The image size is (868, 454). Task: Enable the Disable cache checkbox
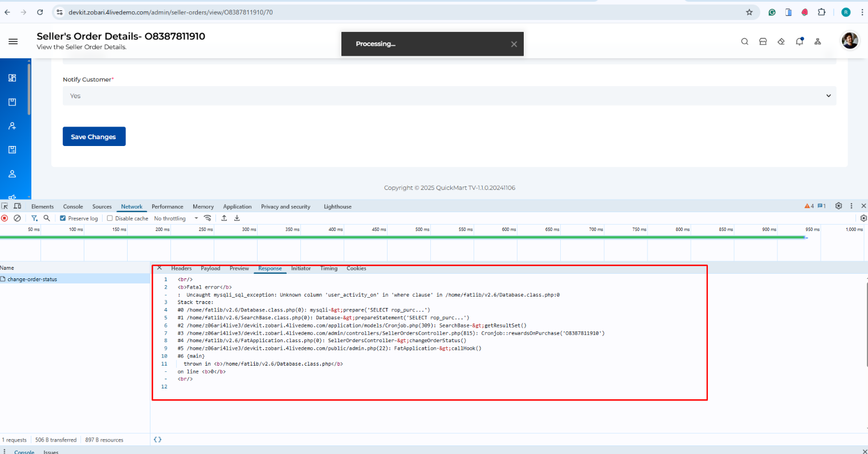(x=110, y=218)
